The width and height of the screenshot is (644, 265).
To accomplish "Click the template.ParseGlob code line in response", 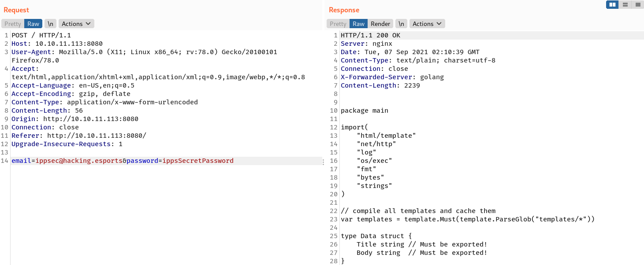I will (467, 219).
